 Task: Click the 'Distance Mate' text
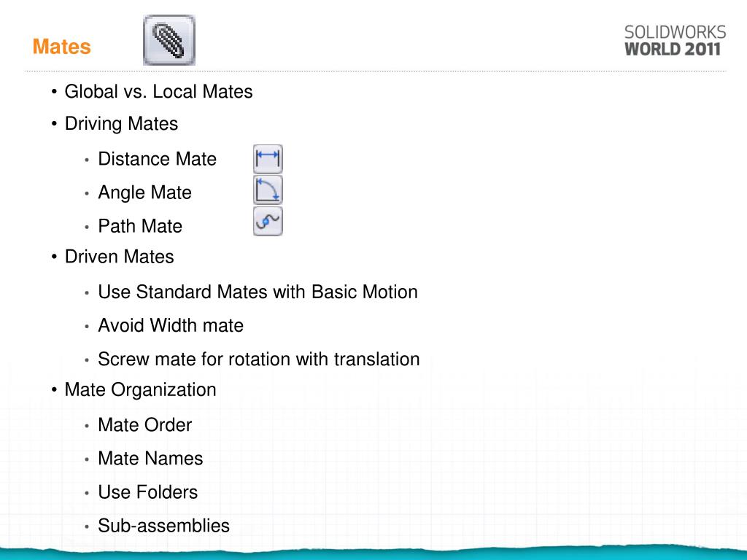pos(158,159)
